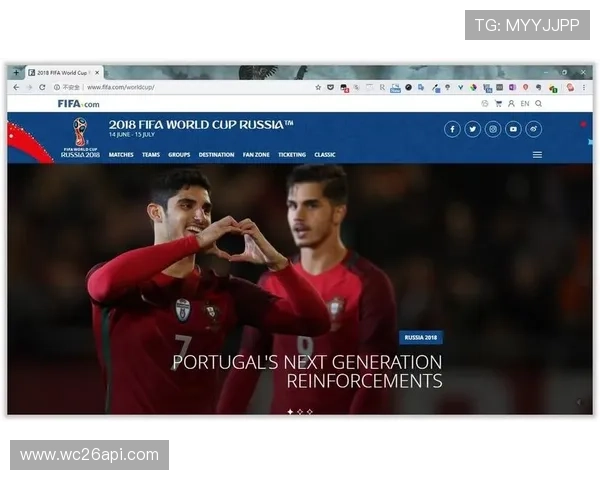Viewport: 600px width, 480px height.
Task: Click the FIFA.com logo link
Action: [x=78, y=103]
